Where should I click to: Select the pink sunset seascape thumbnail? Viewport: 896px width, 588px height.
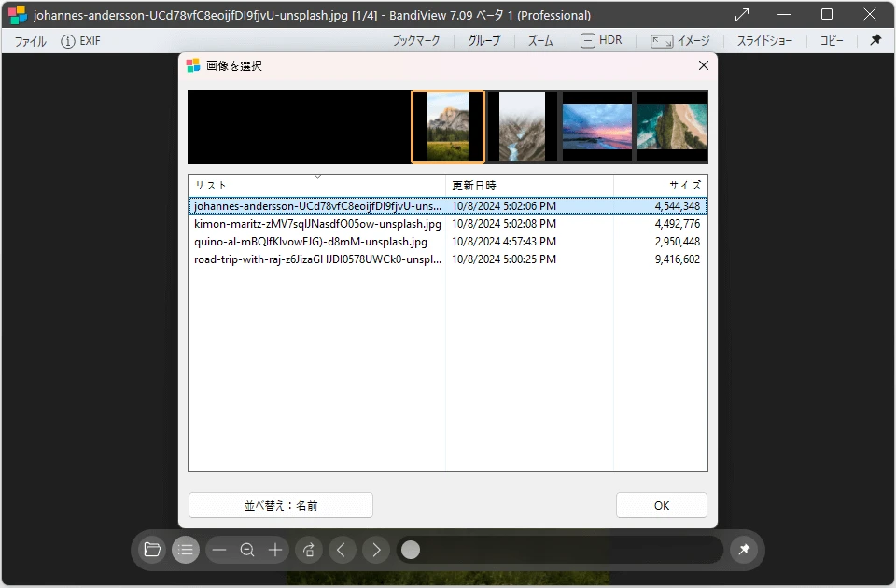coord(597,126)
